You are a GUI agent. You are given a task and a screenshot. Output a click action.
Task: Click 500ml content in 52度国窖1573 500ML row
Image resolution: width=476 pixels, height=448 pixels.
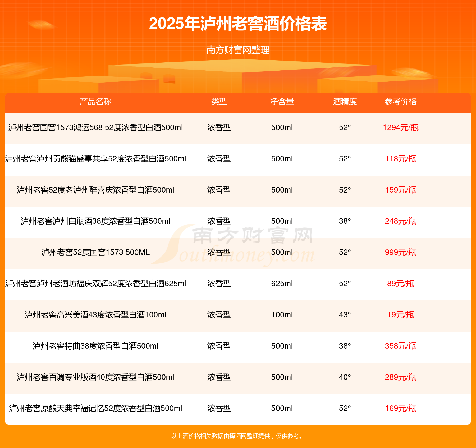pyautogui.click(x=282, y=252)
